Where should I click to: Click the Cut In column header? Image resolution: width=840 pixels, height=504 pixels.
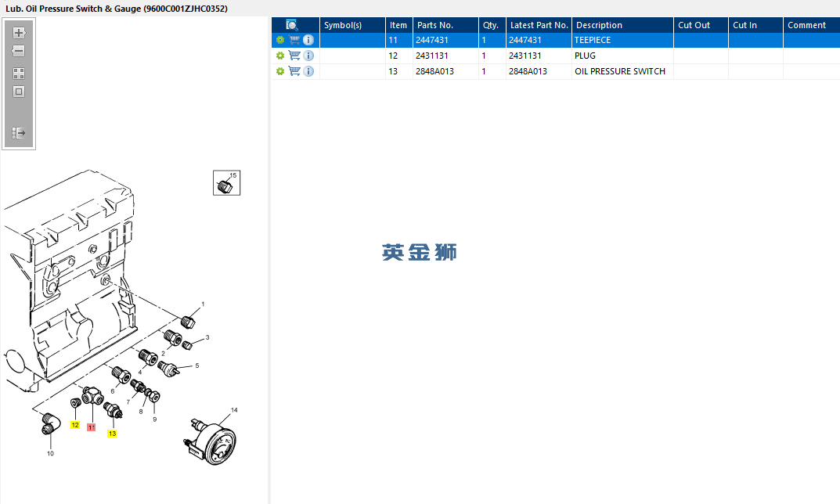(755, 25)
